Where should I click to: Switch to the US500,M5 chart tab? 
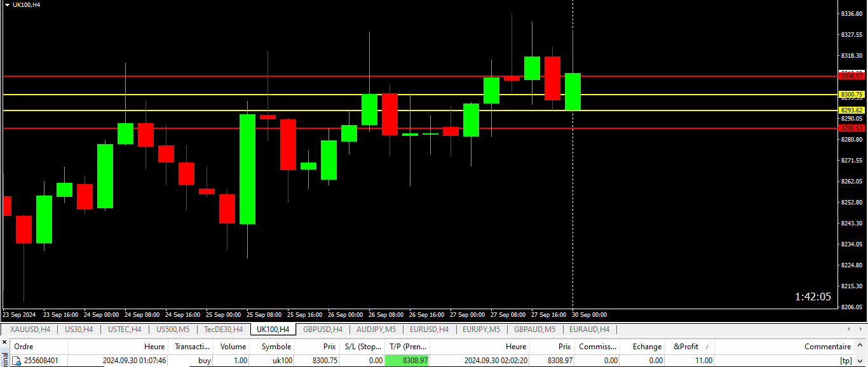(173, 330)
